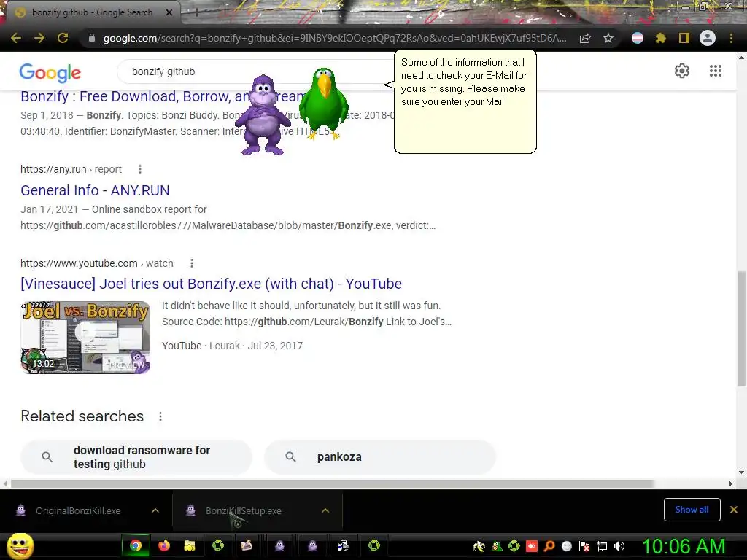Image resolution: width=747 pixels, height=560 pixels.
Task: Open a new browser tab
Action: [196, 12]
